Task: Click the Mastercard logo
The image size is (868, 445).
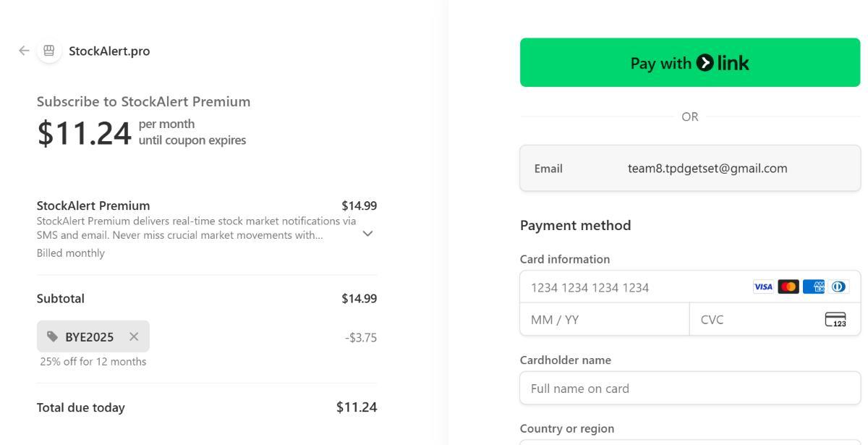Action: pyautogui.click(x=788, y=287)
